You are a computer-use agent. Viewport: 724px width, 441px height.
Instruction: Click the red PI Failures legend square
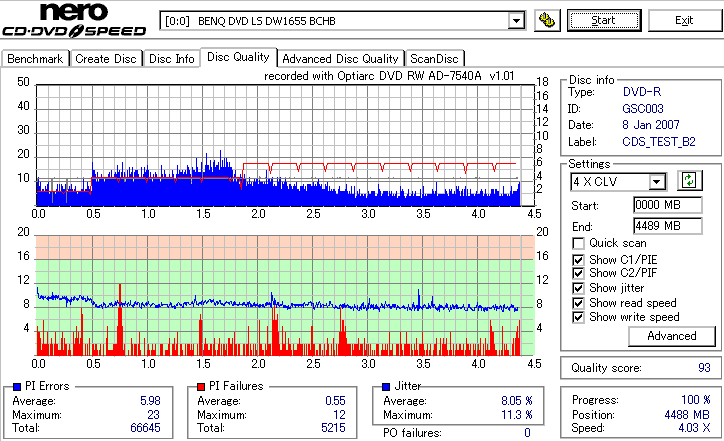coord(201,387)
